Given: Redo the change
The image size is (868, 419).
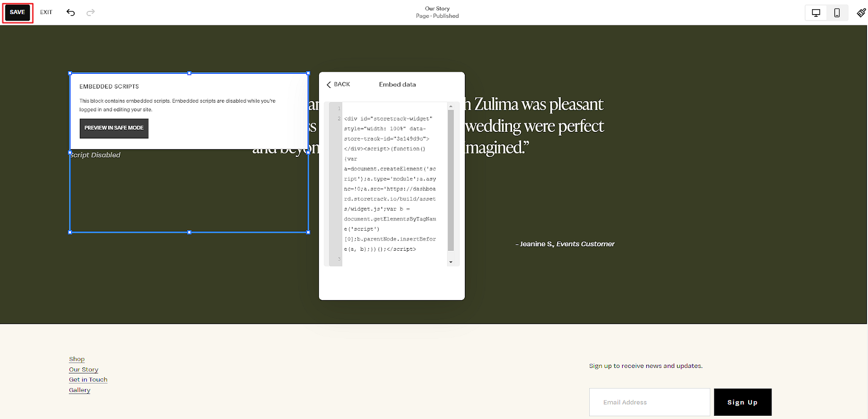Looking at the screenshot, I should pos(91,12).
